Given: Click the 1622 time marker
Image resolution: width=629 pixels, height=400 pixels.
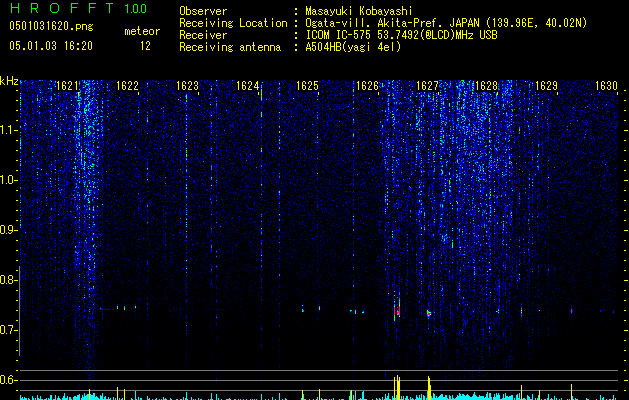Looking at the screenshot, I should [x=127, y=86].
